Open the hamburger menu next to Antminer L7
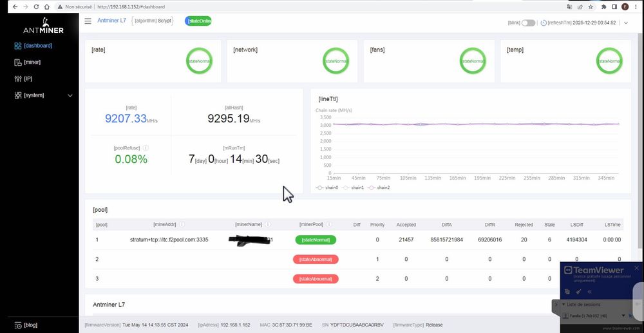 (x=88, y=21)
